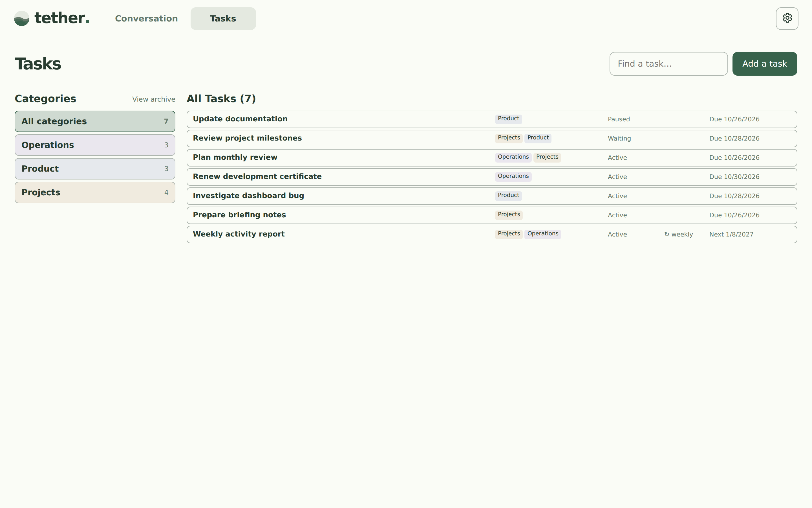Image resolution: width=812 pixels, height=508 pixels.
Task: Click the Active status on Prepare briefing notes
Action: click(617, 215)
